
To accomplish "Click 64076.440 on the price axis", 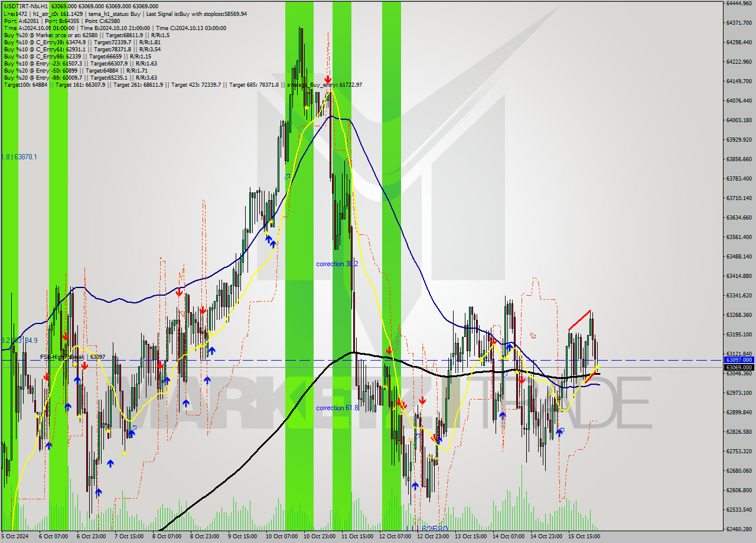I will point(739,100).
